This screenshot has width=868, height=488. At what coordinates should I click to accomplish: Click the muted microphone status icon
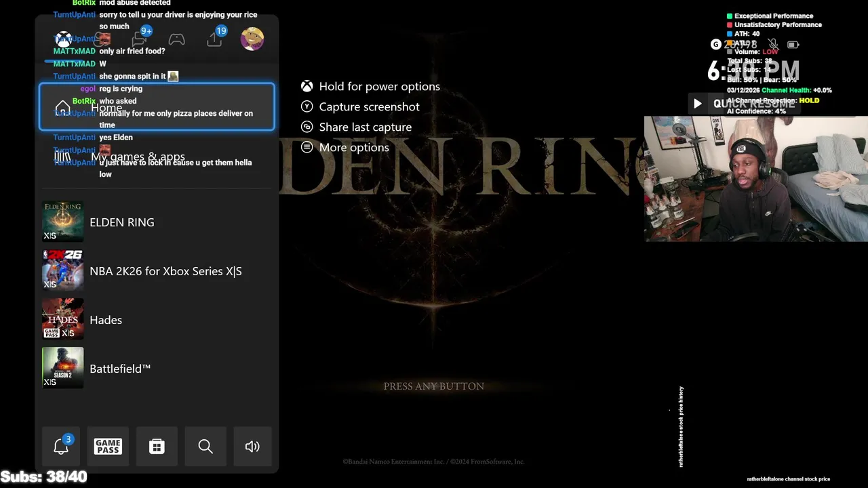pyautogui.click(x=773, y=45)
